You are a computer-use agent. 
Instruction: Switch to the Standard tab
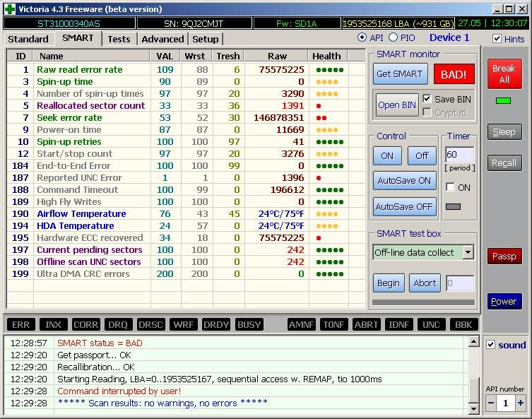(x=28, y=40)
